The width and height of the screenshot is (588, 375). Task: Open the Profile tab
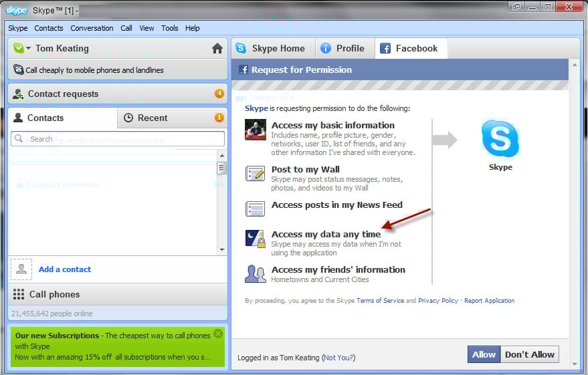pyautogui.click(x=343, y=49)
